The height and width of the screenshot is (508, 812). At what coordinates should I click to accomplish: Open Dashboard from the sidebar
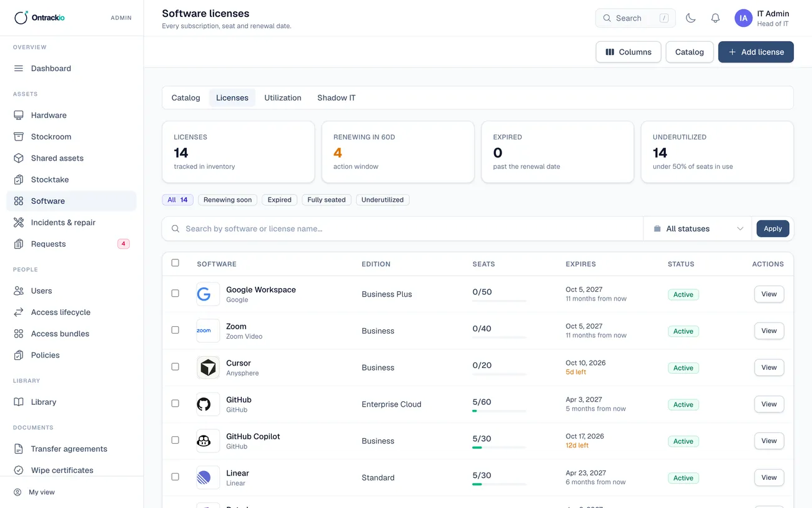click(x=71, y=69)
